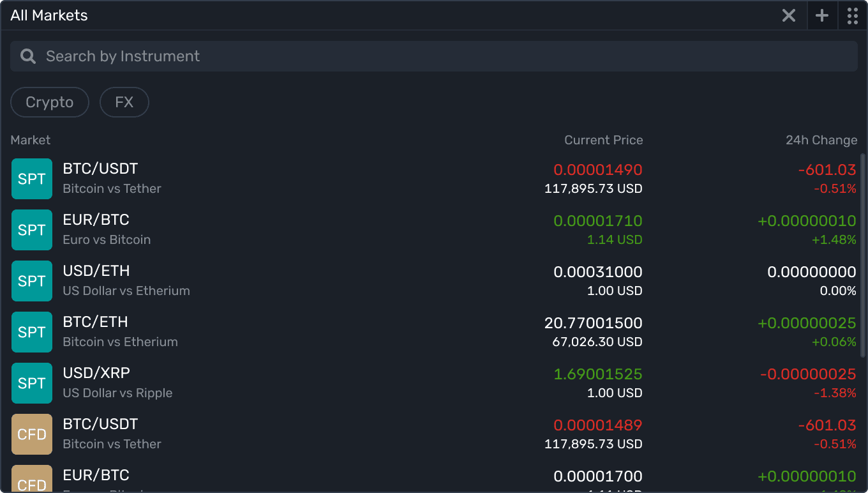The width and height of the screenshot is (868, 493).
Task: Click the Market column header
Action: pyautogui.click(x=30, y=140)
